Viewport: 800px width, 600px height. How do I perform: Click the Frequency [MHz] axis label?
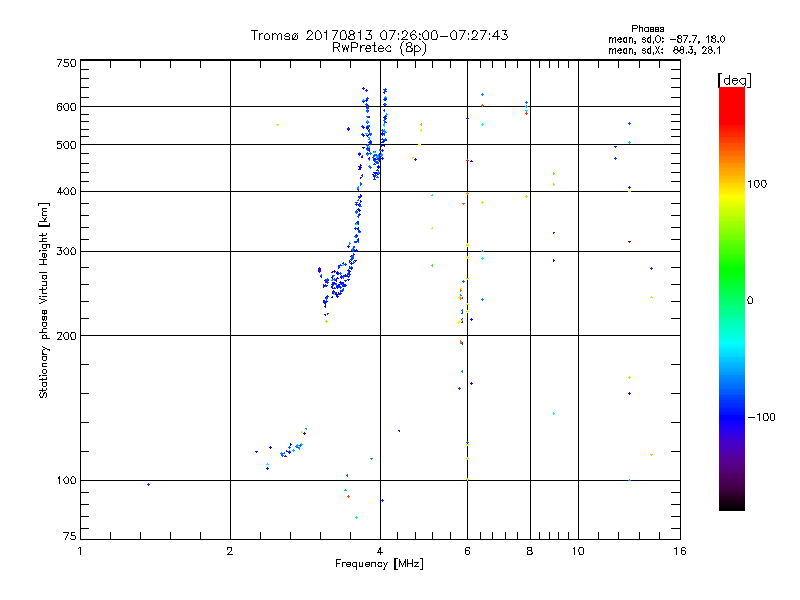[x=379, y=564]
